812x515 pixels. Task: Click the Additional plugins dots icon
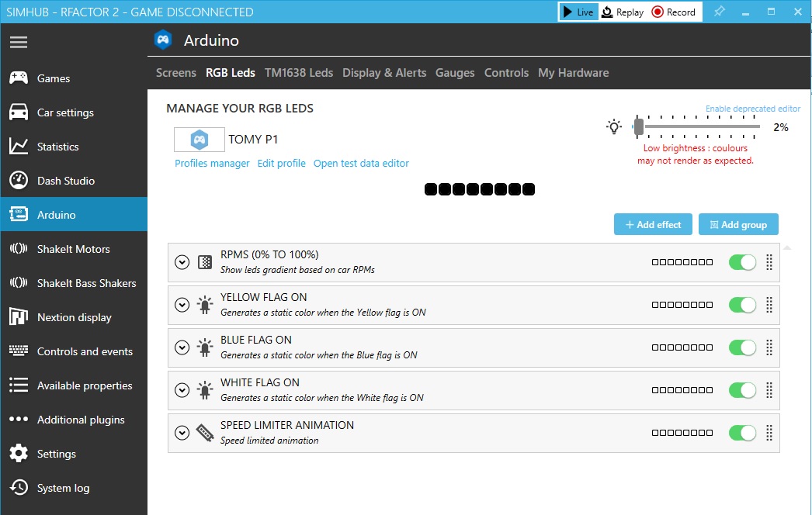[19, 420]
